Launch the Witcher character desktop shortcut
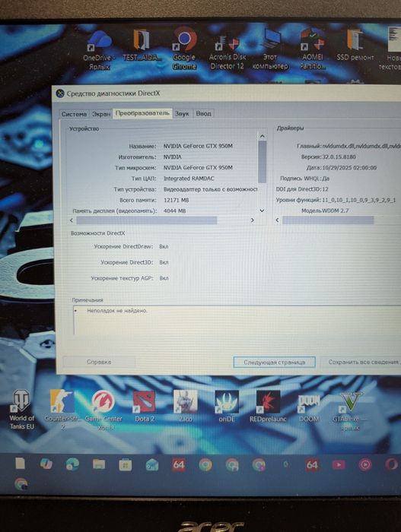This screenshot has height=532, width=401. click(x=186, y=406)
